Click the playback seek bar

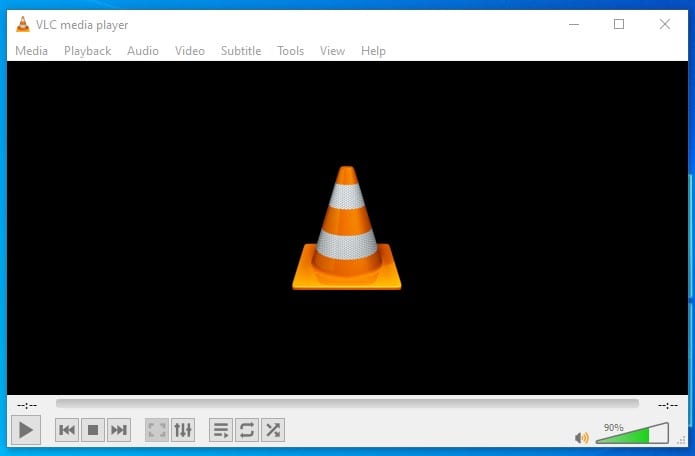347,403
